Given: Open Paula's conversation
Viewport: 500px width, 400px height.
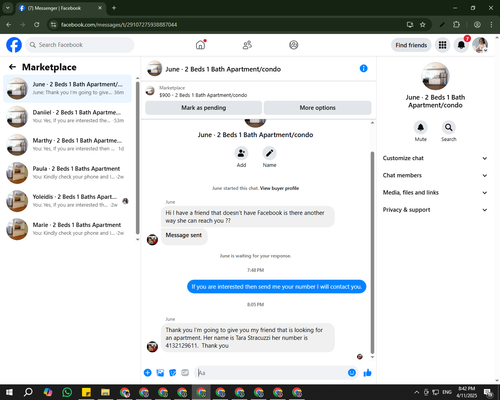Looking at the screenshot, I should (x=67, y=173).
